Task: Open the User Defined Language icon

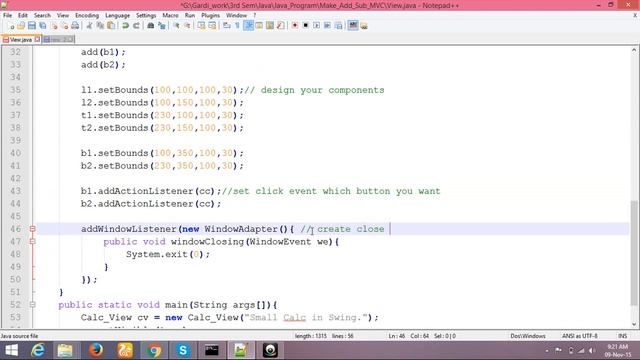Action: pyautogui.click(x=259, y=26)
